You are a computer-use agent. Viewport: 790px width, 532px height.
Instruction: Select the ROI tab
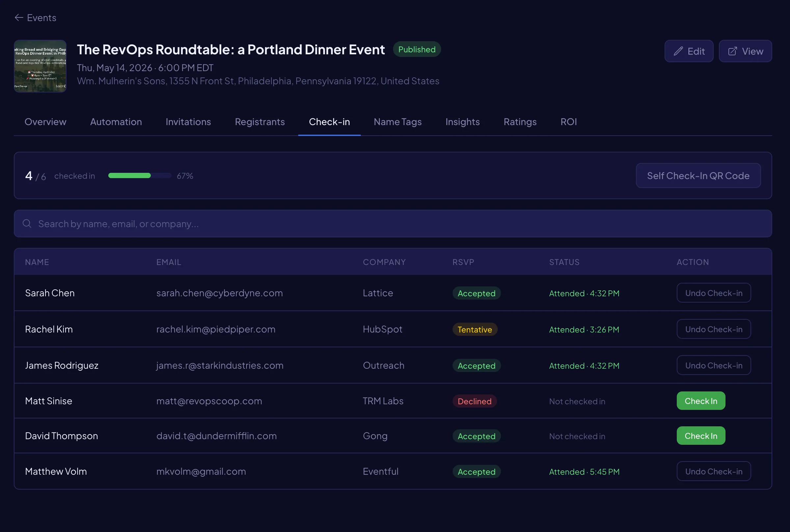[568, 122]
